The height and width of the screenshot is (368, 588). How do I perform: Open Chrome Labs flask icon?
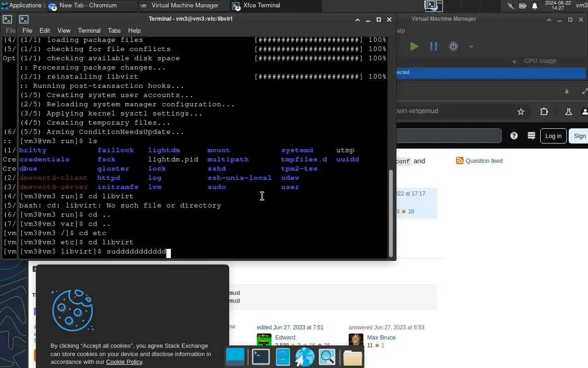pyautogui.click(x=568, y=111)
